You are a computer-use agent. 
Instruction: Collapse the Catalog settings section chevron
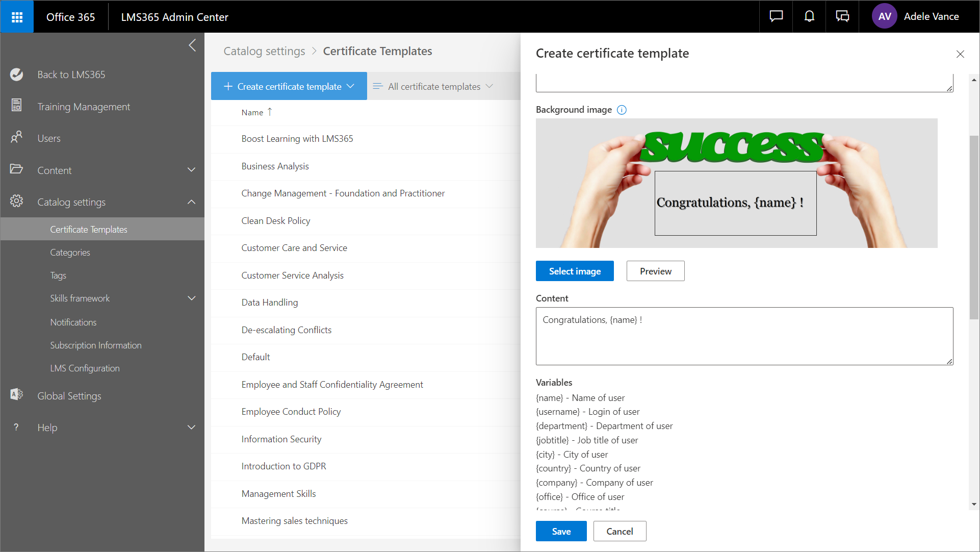tap(191, 202)
